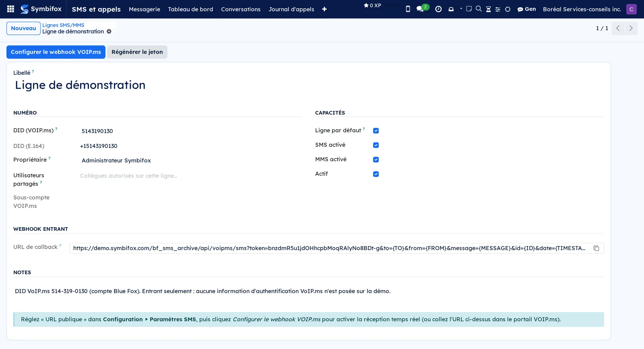Click the SMS et appels app title
The height and width of the screenshot is (349, 644).
(96, 9)
